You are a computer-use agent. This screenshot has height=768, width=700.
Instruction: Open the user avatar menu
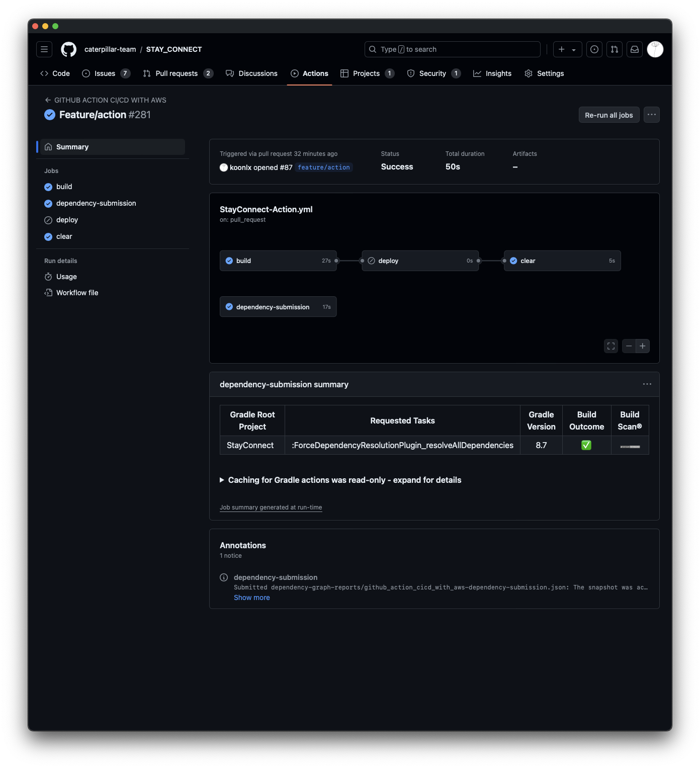[655, 49]
